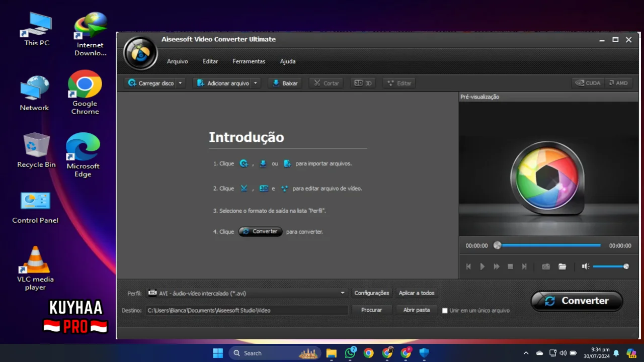Click the next track playback button

(x=524, y=266)
